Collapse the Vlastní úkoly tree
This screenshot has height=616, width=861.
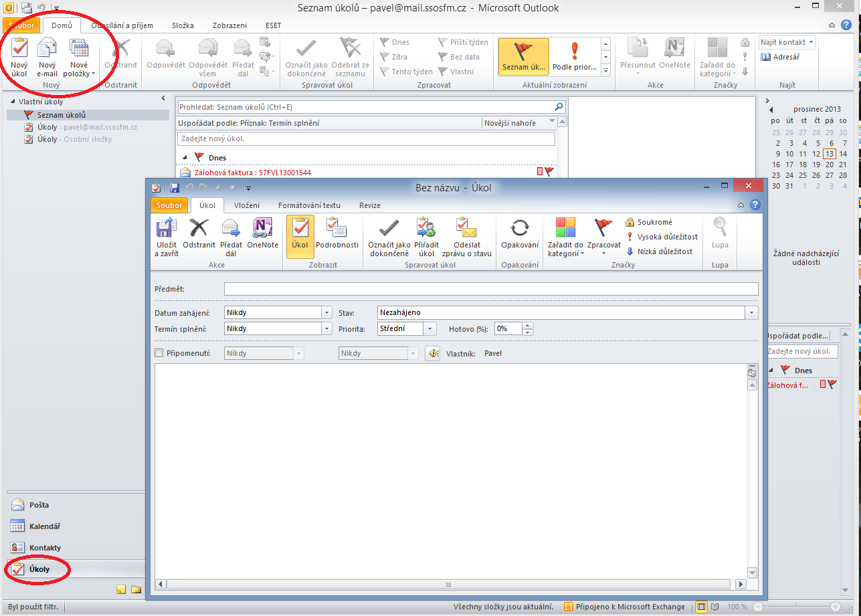(13, 102)
